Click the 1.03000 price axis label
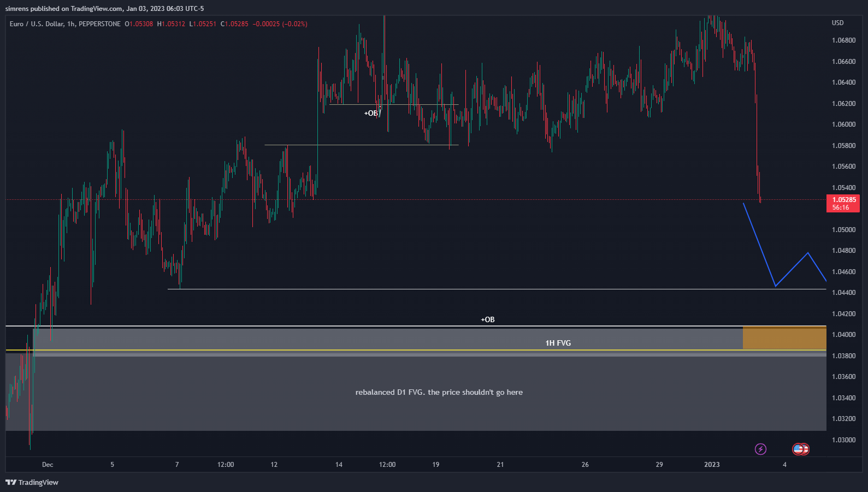Viewport: 868px width, 492px height. 843,440
